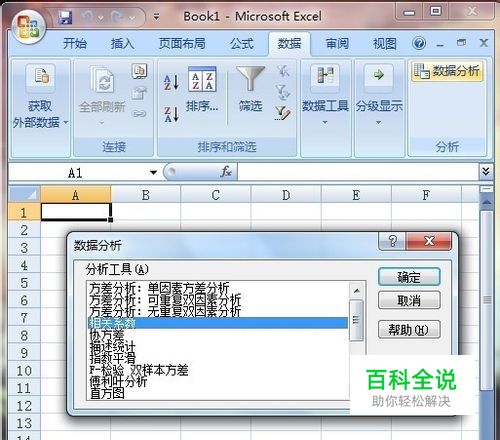Viewport: 500px width, 440px height.
Task: Click the edit links chain icon
Action: click(x=139, y=114)
